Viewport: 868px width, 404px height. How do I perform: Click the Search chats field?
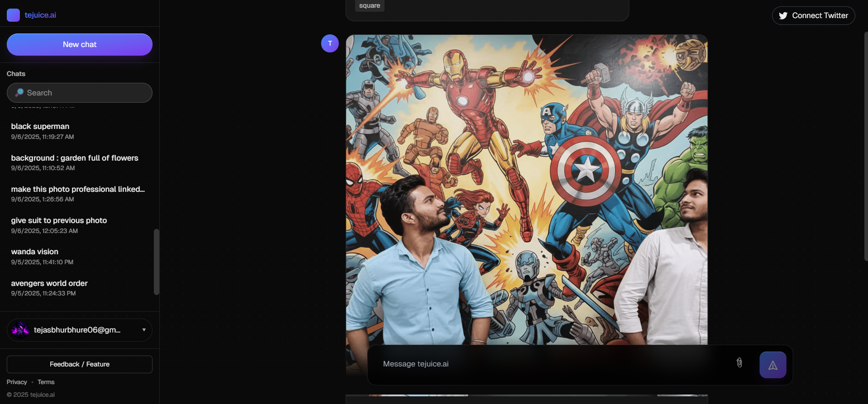coord(80,93)
